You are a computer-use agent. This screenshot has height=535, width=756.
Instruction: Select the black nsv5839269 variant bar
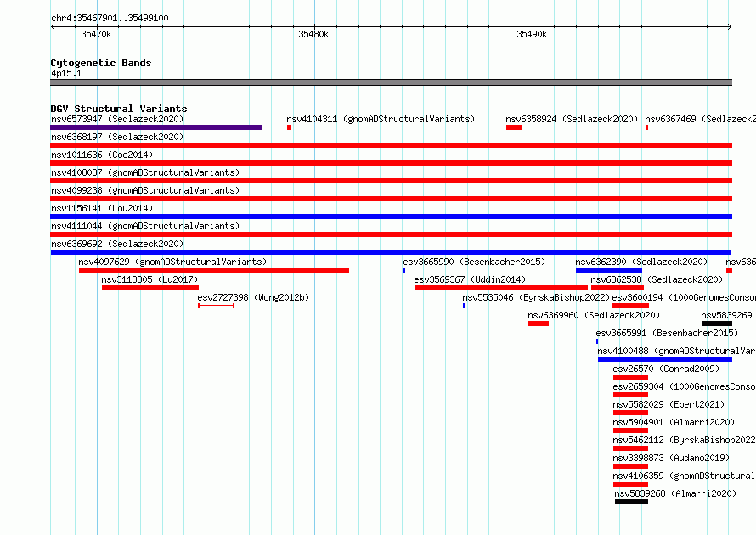point(717,324)
